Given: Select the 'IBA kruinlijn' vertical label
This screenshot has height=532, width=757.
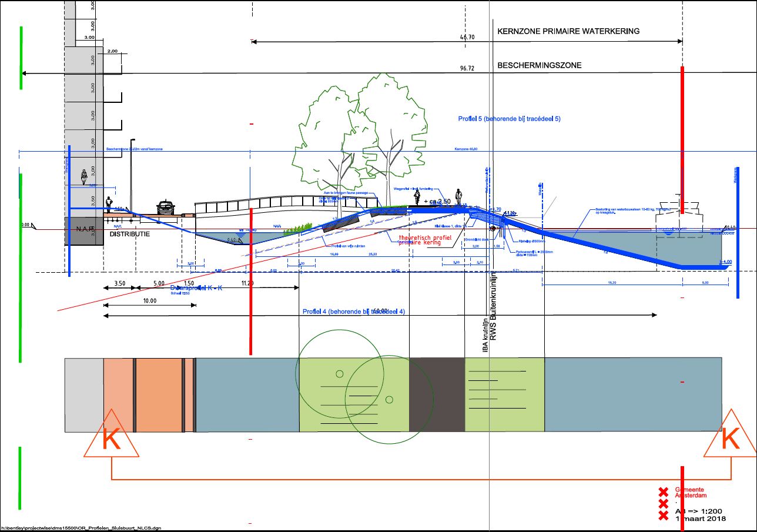Looking at the screenshot, I should 485,336.
